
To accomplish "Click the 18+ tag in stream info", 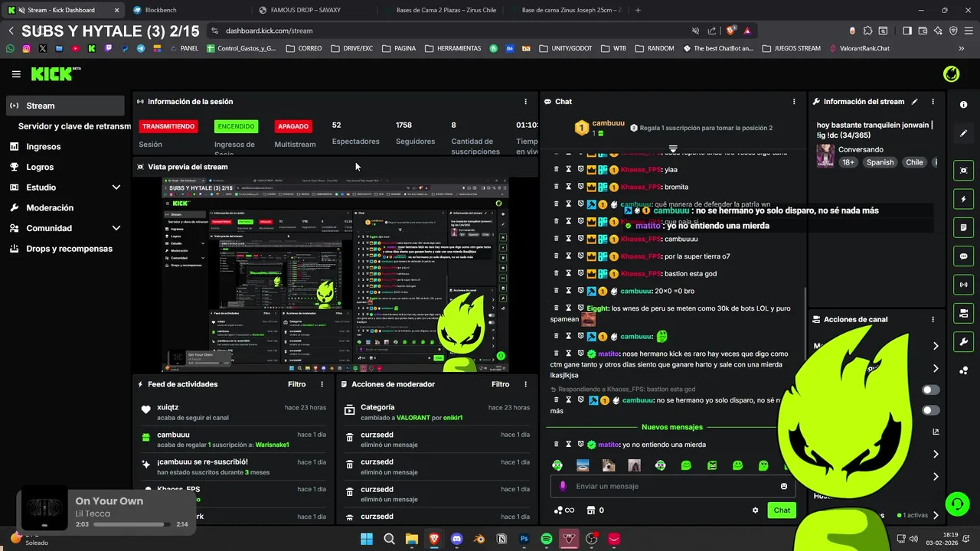I will tap(848, 162).
